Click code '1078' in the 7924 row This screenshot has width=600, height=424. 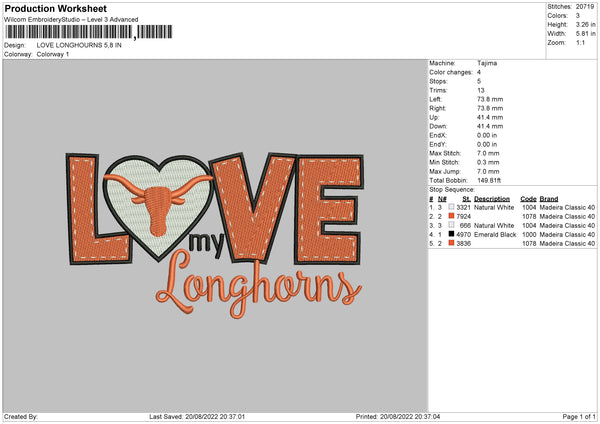[529, 217]
